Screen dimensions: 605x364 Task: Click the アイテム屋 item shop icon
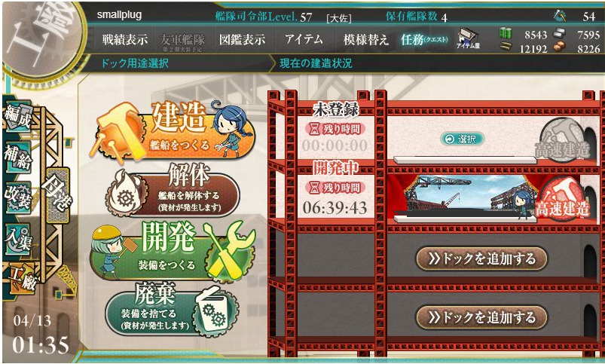[468, 40]
